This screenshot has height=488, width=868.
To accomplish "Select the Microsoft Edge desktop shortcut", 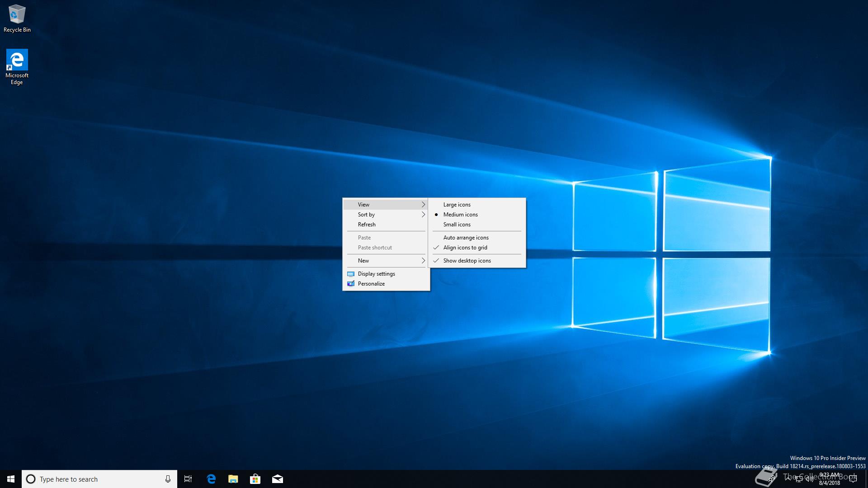I will (17, 66).
